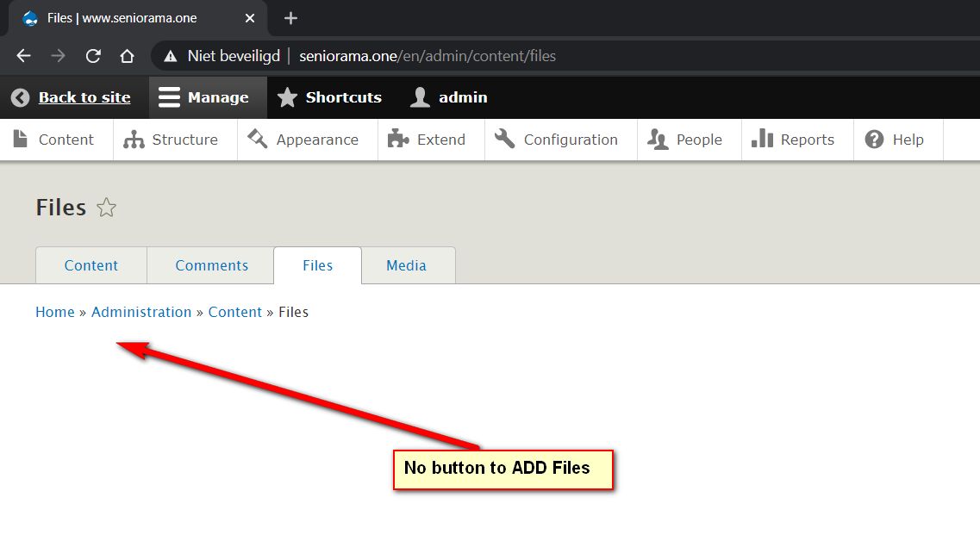Click the Administration breadcrumb link
The height and width of the screenshot is (547, 980).
tap(141, 312)
